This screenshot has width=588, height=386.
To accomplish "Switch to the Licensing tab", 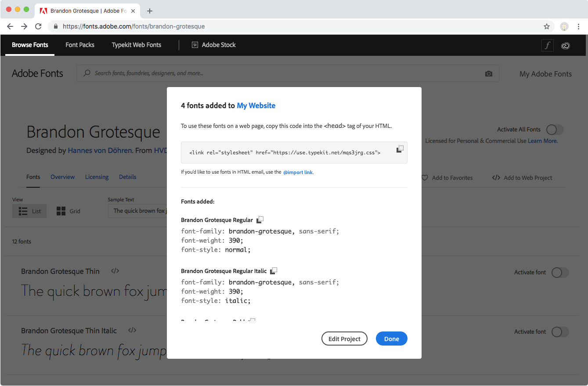I will pos(97,177).
